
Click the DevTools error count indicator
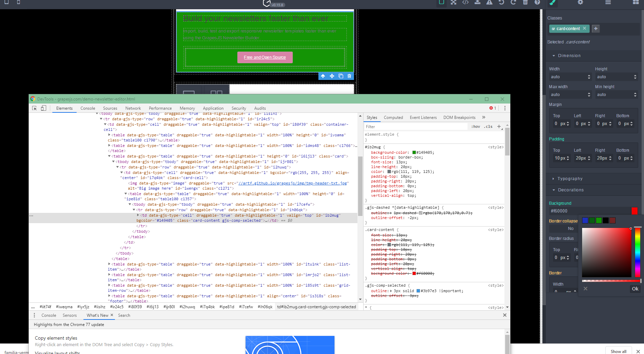(493, 108)
